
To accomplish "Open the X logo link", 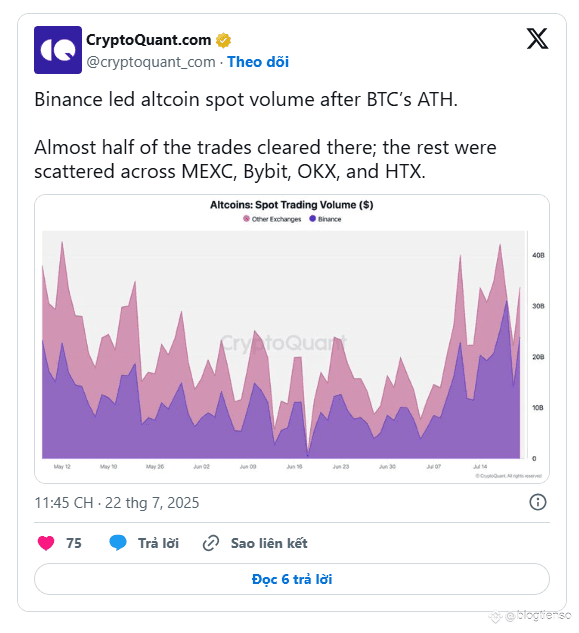I will coord(537,39).
